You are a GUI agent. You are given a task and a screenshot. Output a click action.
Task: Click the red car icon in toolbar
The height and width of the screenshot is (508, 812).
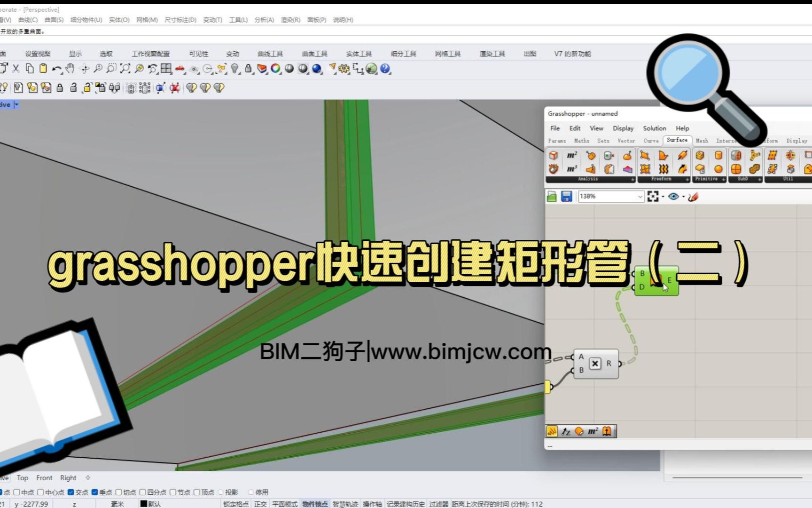(x=180, y=69)
